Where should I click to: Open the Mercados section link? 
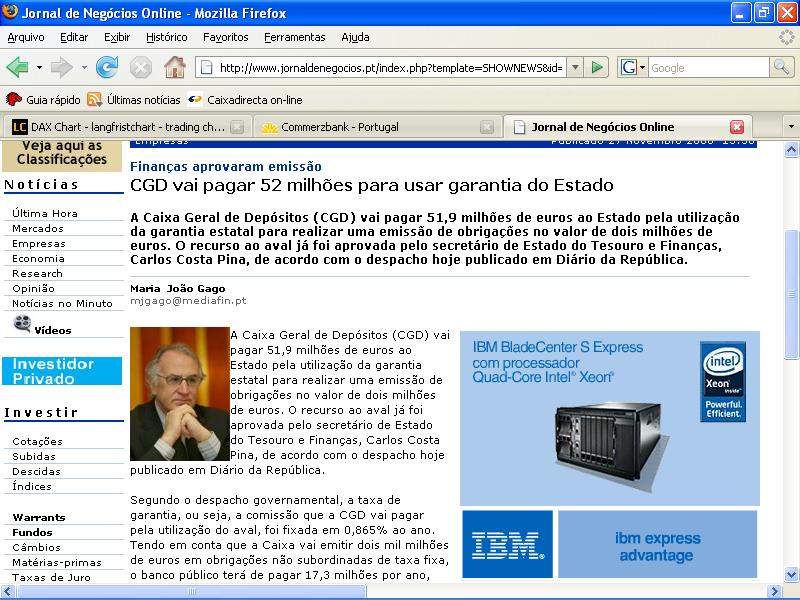click(38, 228)
